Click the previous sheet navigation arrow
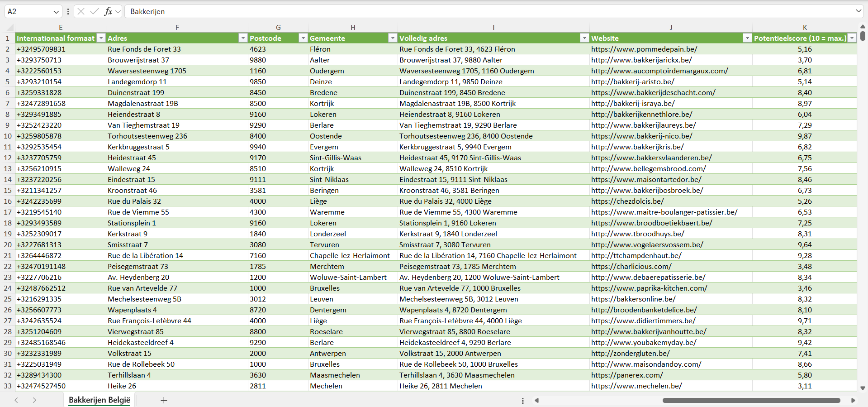The width and height of the screenshot is (868, 407). 16,400
